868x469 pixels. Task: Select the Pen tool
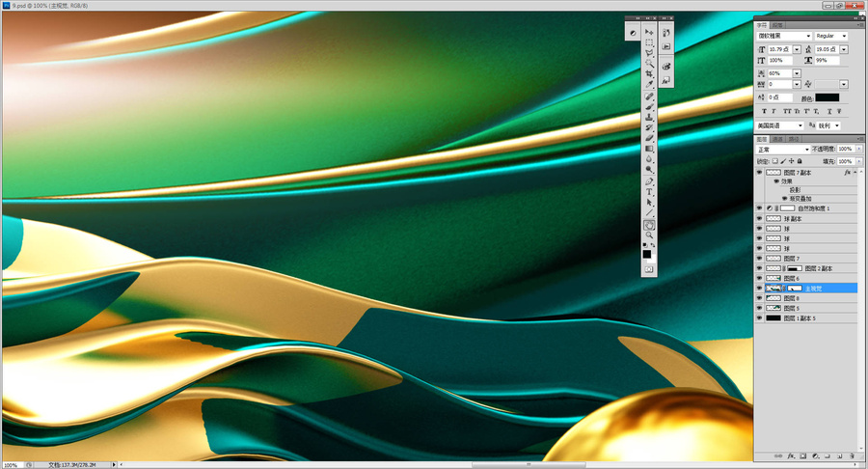649,181
